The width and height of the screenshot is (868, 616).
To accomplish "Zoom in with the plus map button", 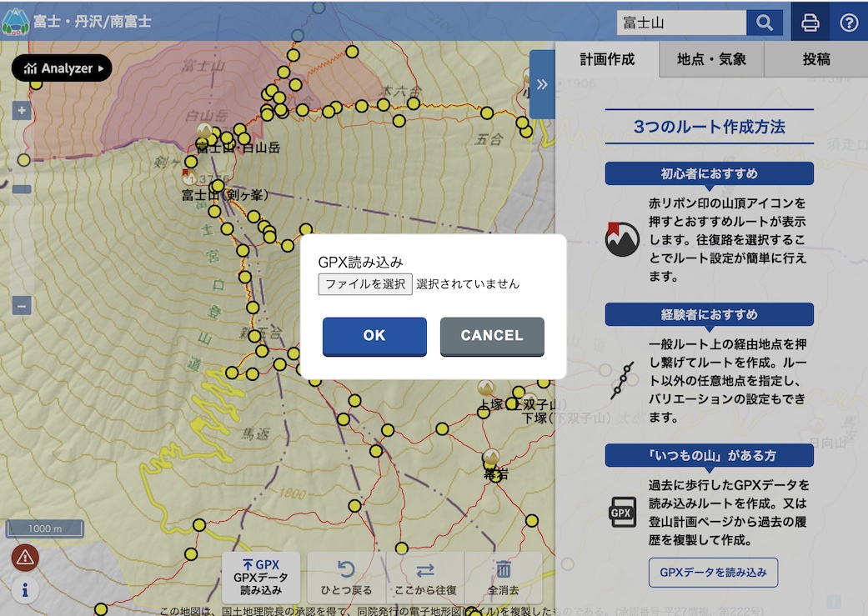I will (22, 111).
